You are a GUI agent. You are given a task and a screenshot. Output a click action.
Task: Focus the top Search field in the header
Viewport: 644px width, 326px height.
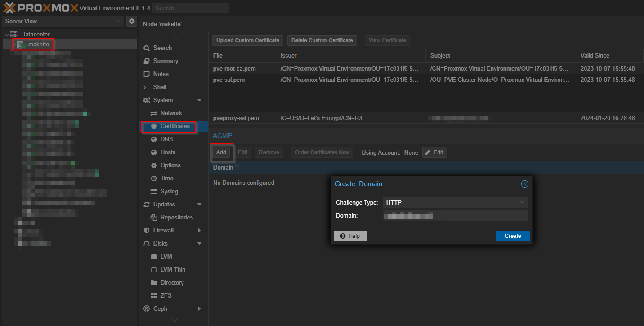point(191,8)
